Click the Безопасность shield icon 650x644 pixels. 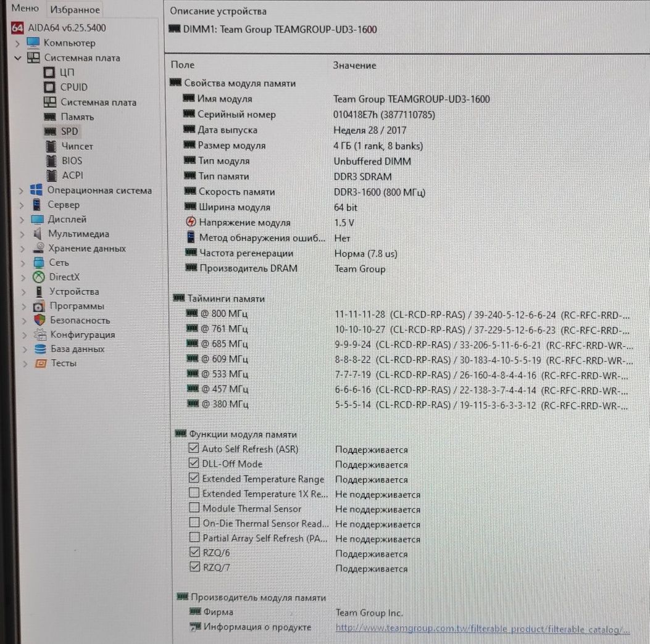(40, 320)
